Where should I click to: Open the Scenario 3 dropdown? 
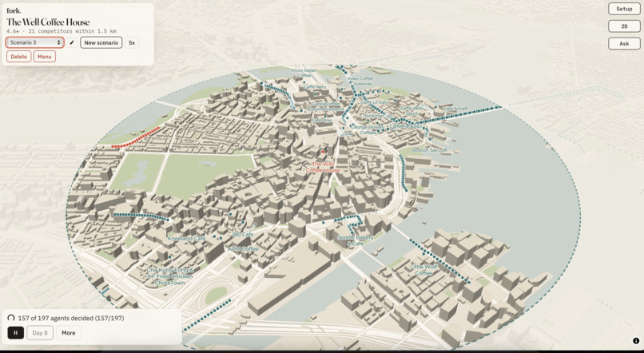[35, 42]
